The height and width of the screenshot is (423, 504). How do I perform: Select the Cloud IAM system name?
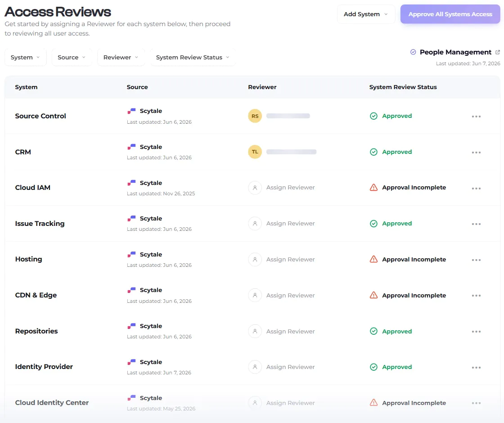click(32, 187)
